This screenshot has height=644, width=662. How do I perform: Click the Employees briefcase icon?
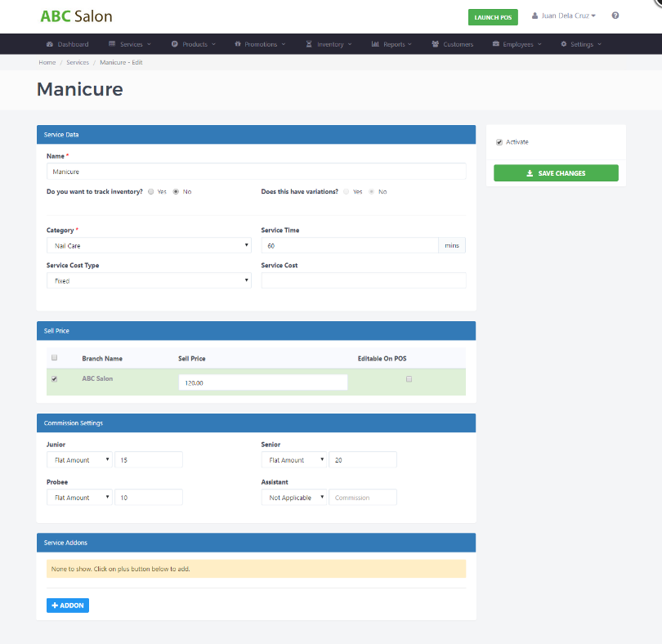(496, 44)
